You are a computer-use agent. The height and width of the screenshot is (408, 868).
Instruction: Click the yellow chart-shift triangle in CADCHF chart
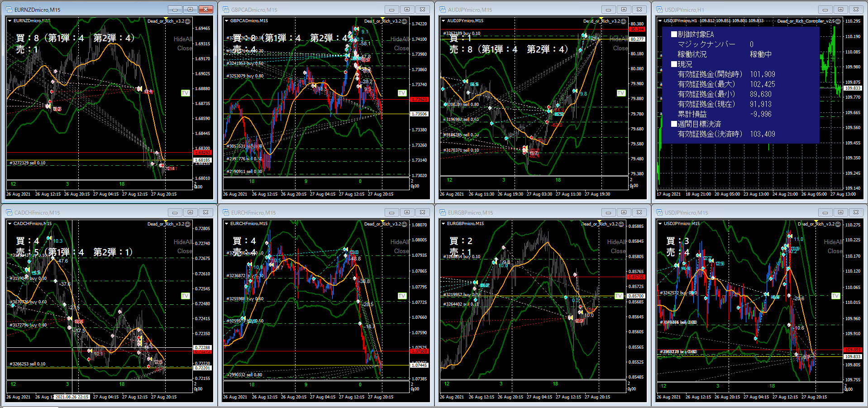[166, 221]
